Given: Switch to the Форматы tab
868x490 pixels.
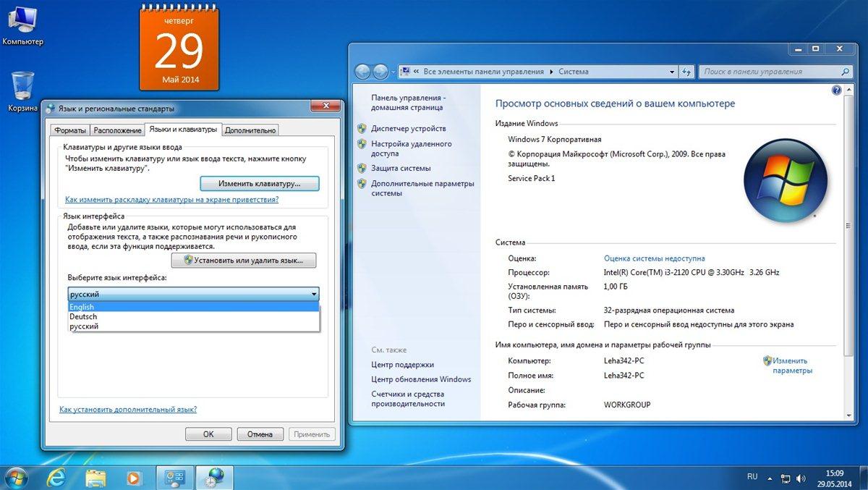Looking at the screenshot, I should [70, 130].
